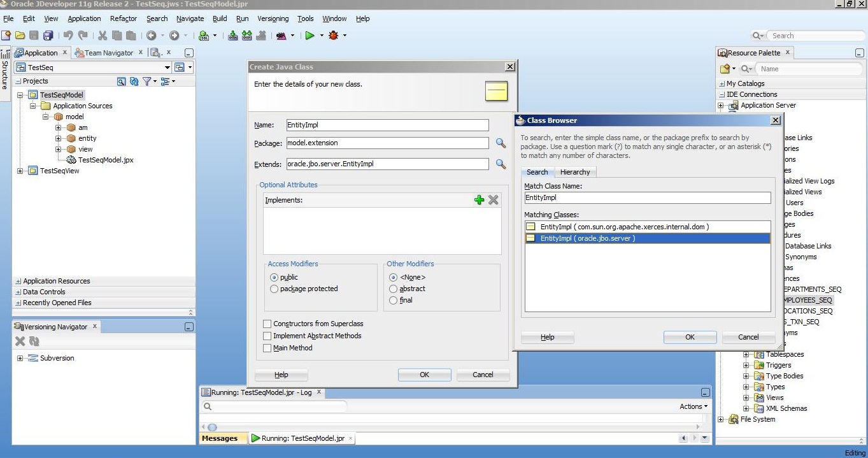The image size is (868, 458).
Task: Switch to the Team Navigator tab
Action: click(x=109, y=53)
